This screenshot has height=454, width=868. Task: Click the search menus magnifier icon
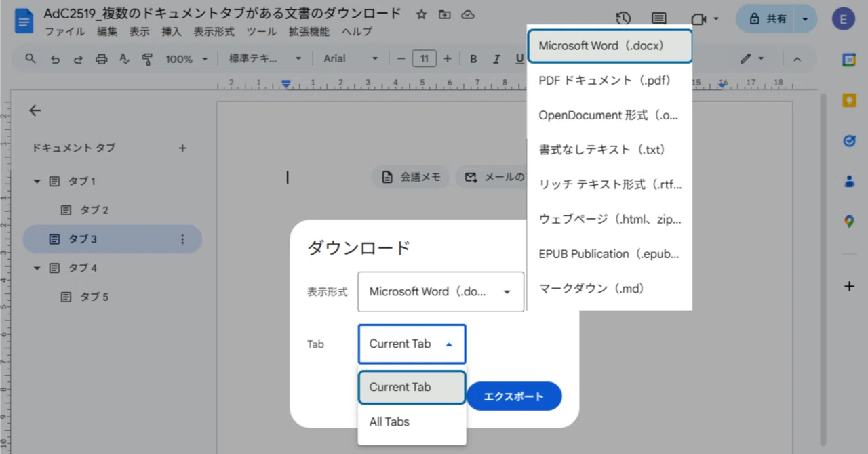(x=30, y=59)
